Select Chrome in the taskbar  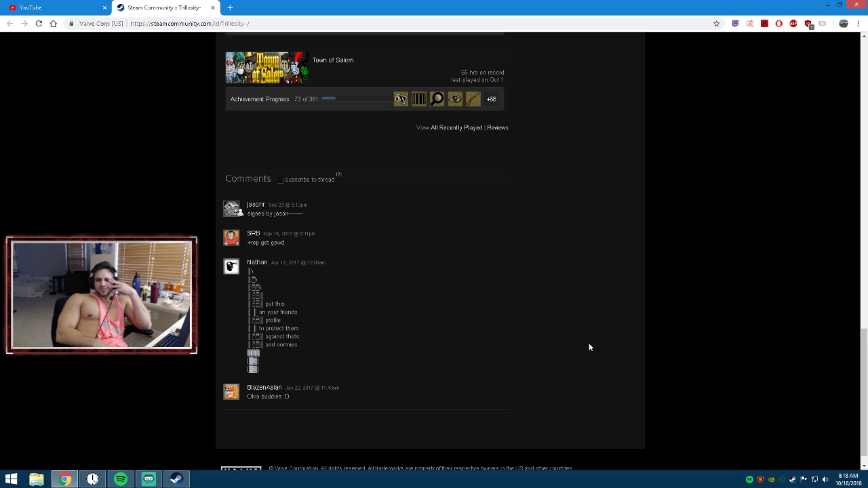tap(64, 479)
